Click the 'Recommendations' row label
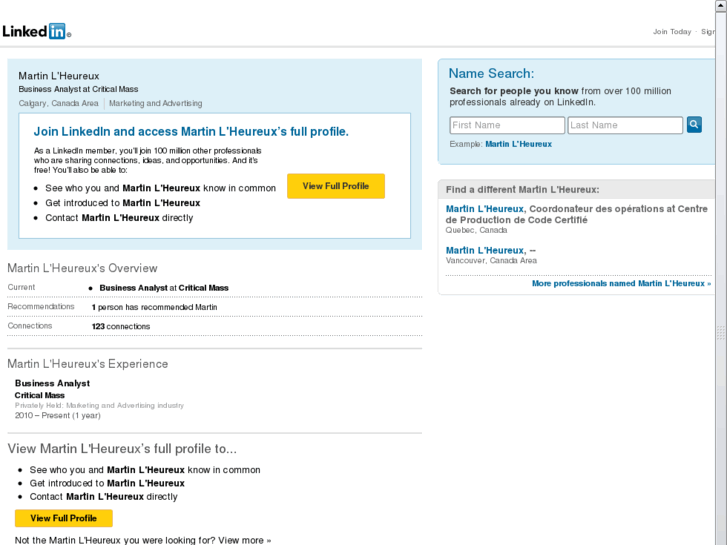The height and width of the screenshot is (545, 727). (x=41, y=307)
